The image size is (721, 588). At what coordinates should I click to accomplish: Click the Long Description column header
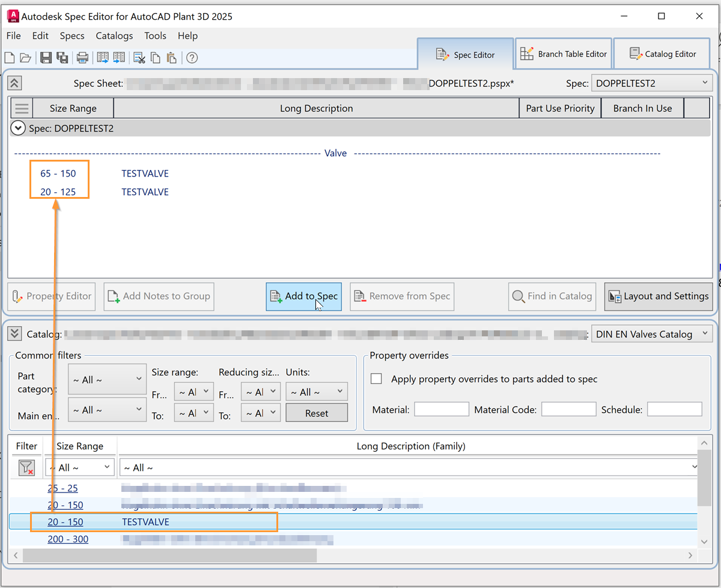click(x=316, y=109)
